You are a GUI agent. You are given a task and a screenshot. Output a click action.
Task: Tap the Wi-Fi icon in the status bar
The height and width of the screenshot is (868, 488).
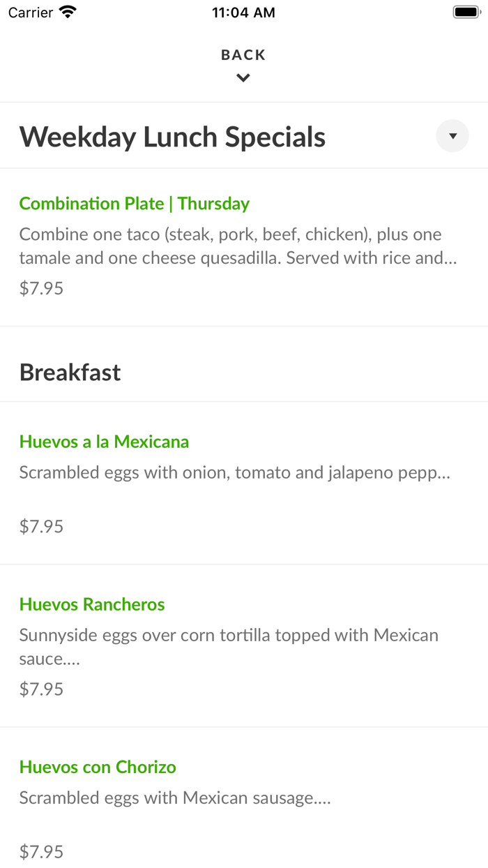click(x=66, y=12)
